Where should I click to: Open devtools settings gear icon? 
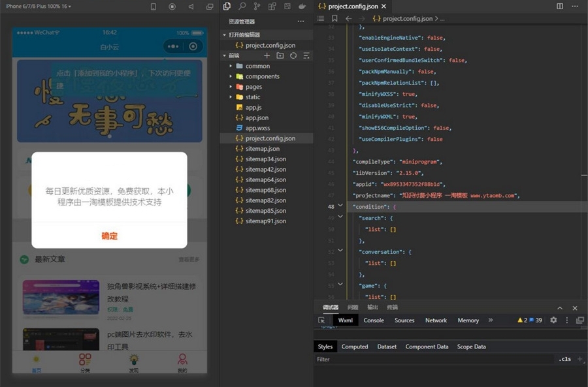click(553, 320)
